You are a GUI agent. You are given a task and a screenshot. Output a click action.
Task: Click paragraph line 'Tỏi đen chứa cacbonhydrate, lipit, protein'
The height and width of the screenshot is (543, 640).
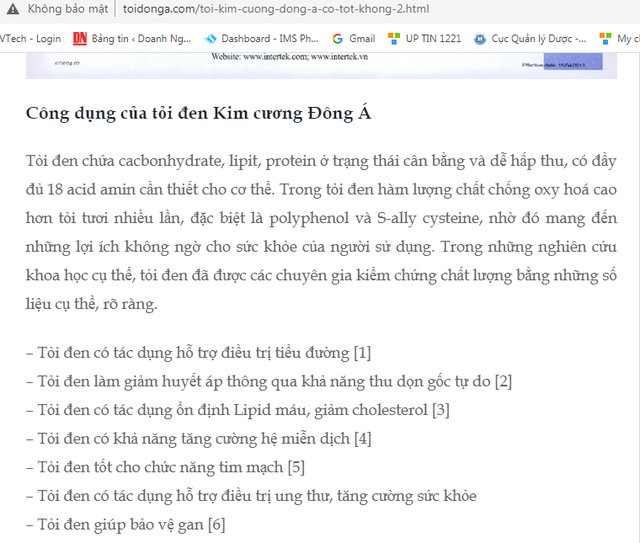click(171, 161)
